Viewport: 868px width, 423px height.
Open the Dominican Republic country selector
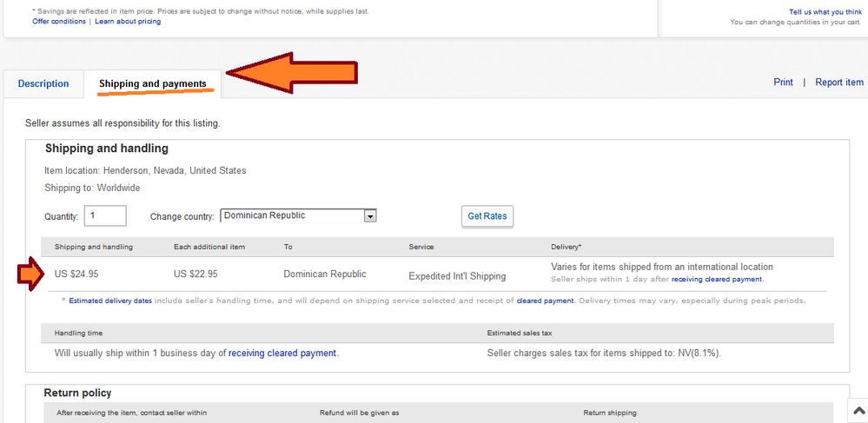coord(298,215)
